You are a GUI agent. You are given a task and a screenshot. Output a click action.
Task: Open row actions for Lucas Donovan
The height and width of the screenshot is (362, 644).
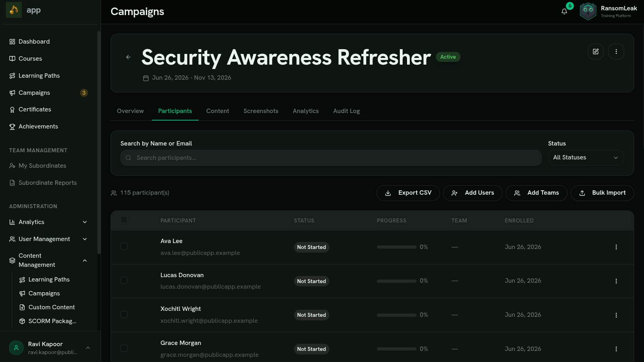pos(616,281)
